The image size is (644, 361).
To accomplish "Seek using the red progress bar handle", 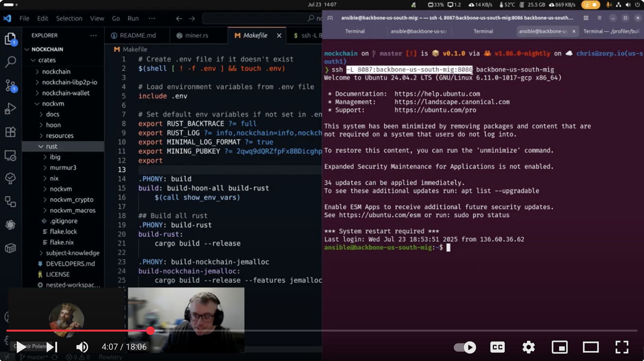I will click(x=151, y=330).
